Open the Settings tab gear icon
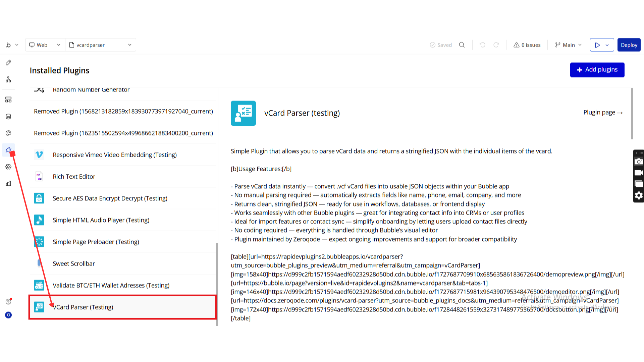Screen dimensions: 644x362 click(x=8, y=167)
